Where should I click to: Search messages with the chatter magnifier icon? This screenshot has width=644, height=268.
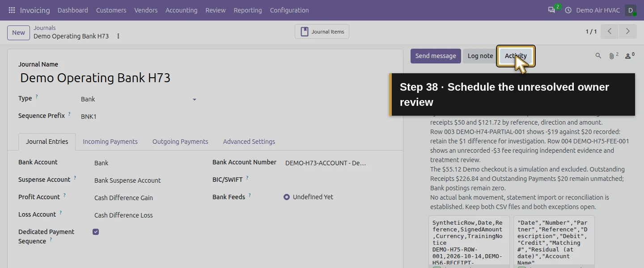598,56
